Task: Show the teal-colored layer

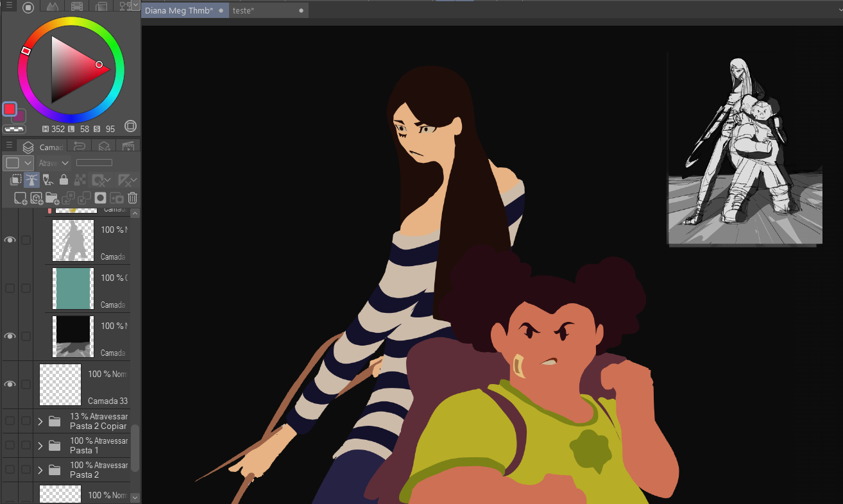Action: (10, 289)
